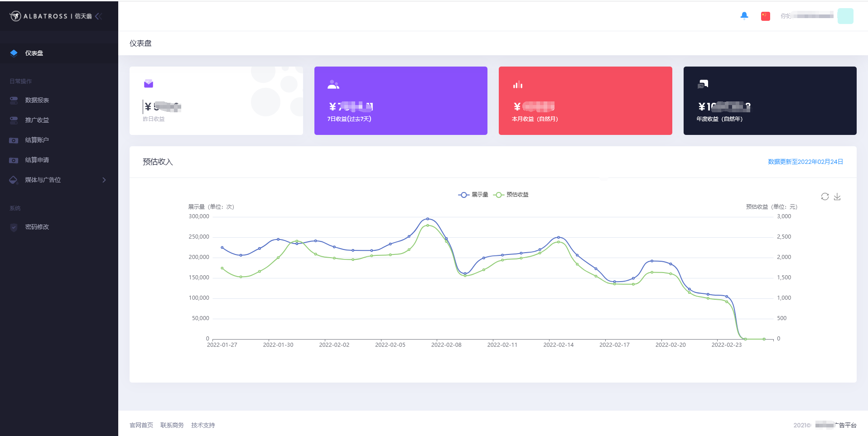Image resolution: width=868 pixels, height=436 pixels.
Task: Open the 数据报表 menu item
Action: pos(37,100)
